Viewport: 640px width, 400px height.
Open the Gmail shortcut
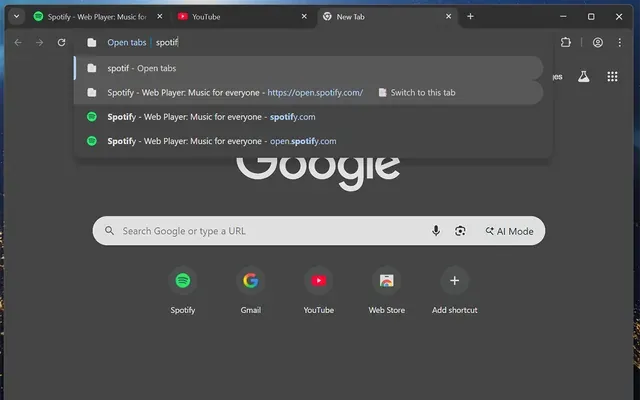pyautogui.click(x=251, y=291)
